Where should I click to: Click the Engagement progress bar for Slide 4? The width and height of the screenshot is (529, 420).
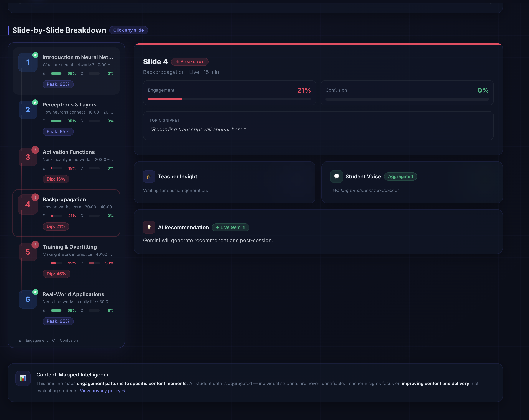[229, 99]
